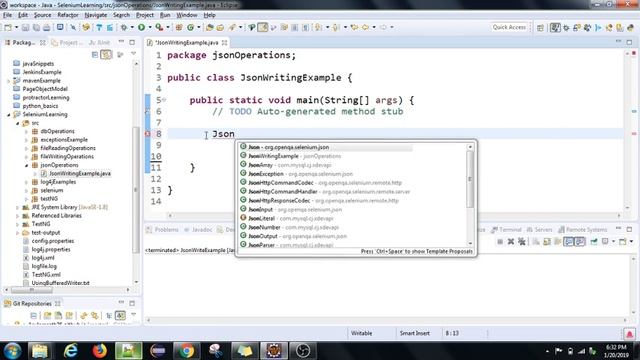The image size is (640, 360).
Task: Collapse the src folder node
Action: point(18,123)
